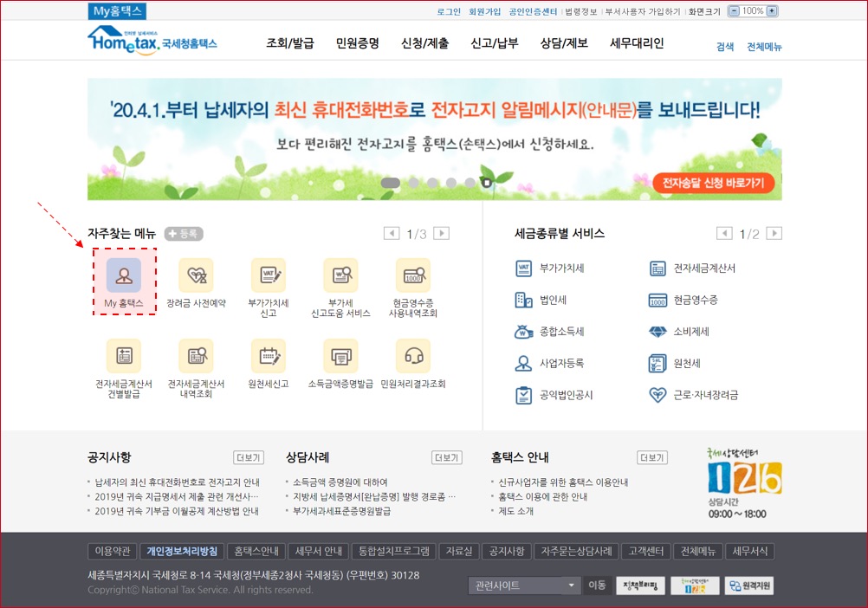Click 원격지원 button in footer
The width and height of the screenshot is (868, 608).
[x=749, y=585]
